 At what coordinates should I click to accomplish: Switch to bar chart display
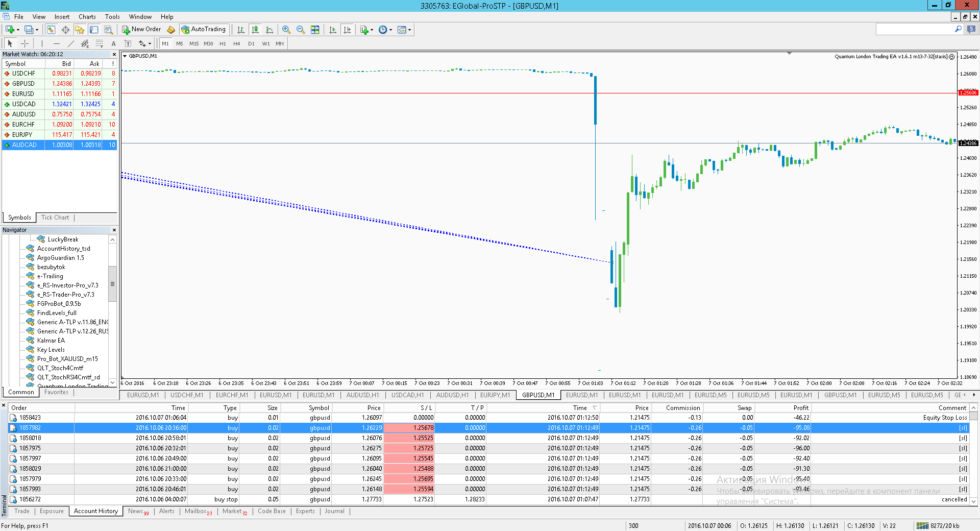241,30
